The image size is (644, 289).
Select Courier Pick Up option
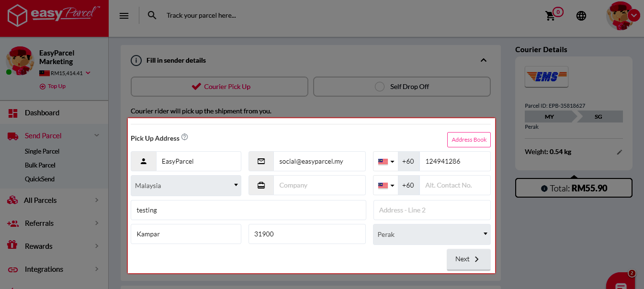click(x=219, y=87)
